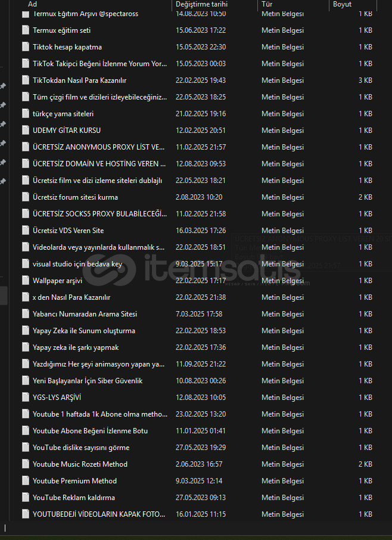Click the Yapay Zeka ile Sunum oluşturma icon
The image size is (392, 540).
pyautogui.click(x=26, y=331)
